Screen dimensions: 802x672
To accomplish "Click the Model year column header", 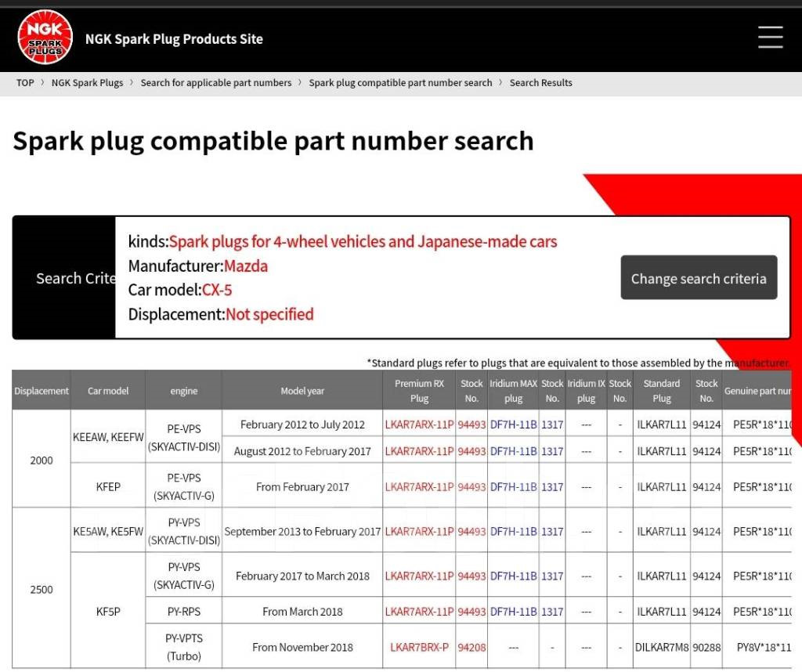I will pos(302,391).
